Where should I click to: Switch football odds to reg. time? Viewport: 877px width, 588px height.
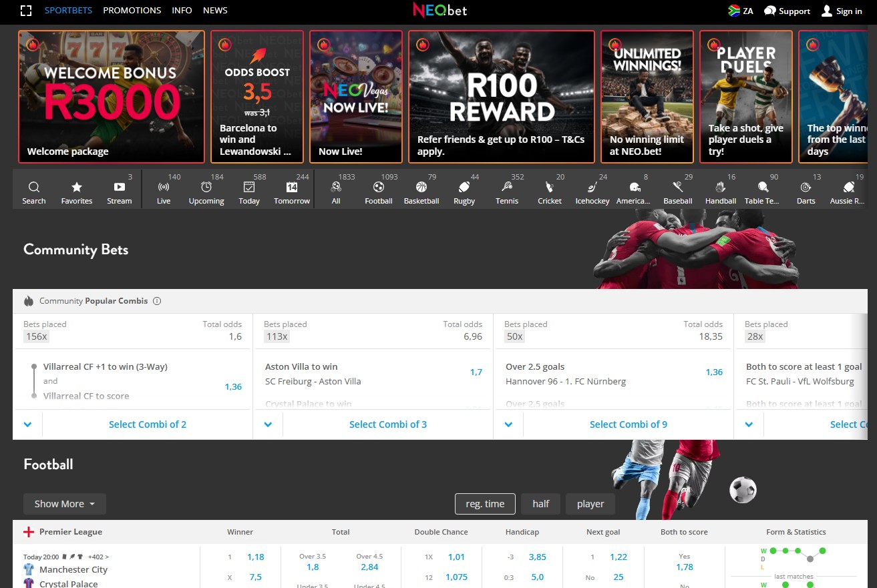point(485,504)
